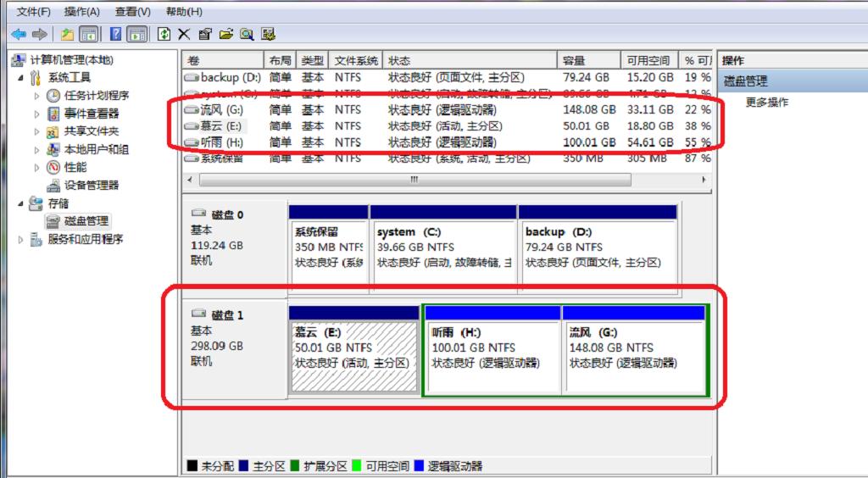
Task: Click the volume list scrollbar right arrow
Action: point(704,180)
